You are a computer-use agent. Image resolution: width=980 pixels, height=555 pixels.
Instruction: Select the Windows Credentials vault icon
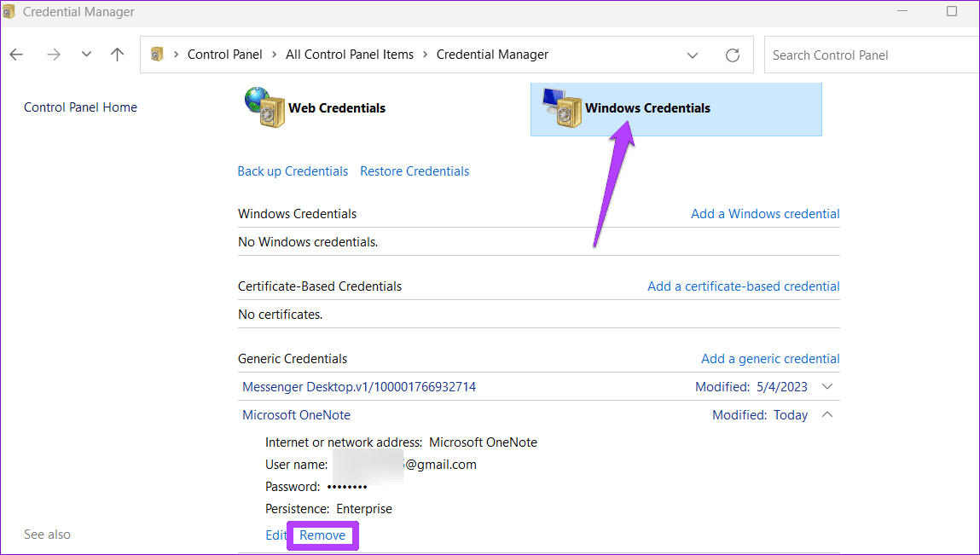[562, 108]
